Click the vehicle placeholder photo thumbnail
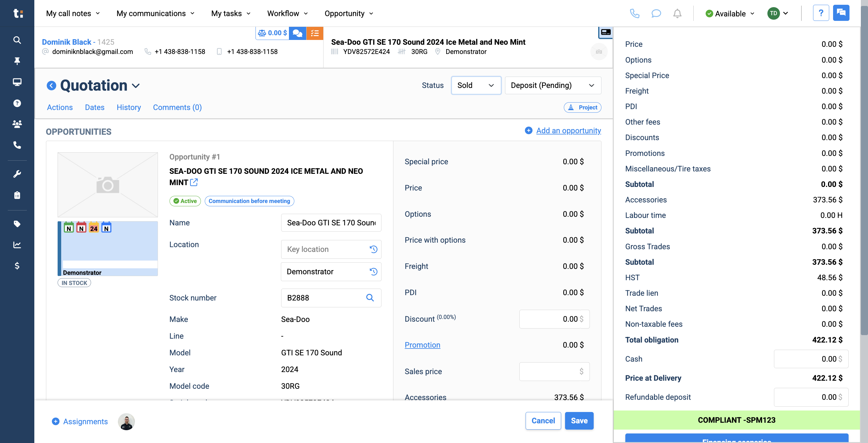 coord(107,185)
